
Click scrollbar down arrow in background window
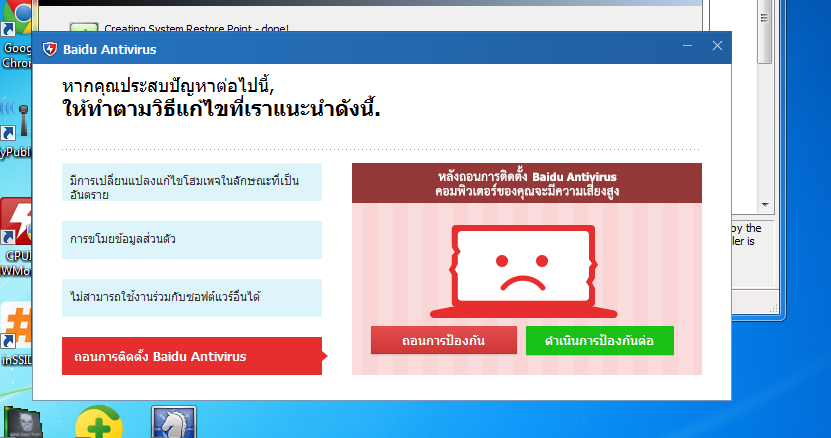pyautogui.click(x=764, y=204)
